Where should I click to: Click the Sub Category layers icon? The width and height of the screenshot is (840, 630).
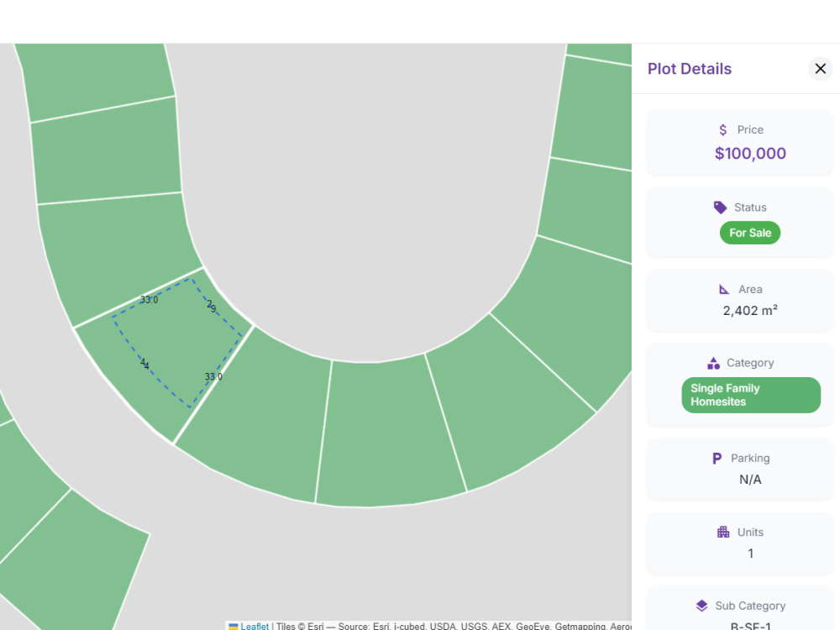click(x=701, y=606)
